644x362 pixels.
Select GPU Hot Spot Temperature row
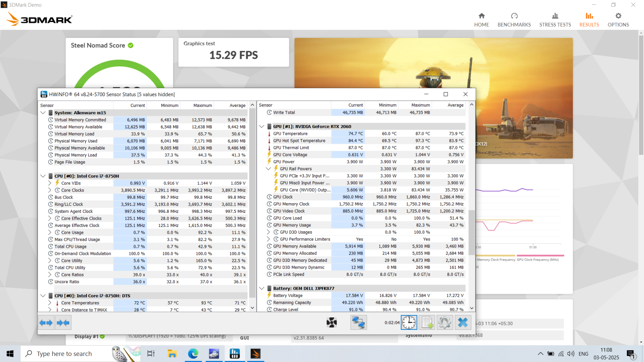(365, 141)
